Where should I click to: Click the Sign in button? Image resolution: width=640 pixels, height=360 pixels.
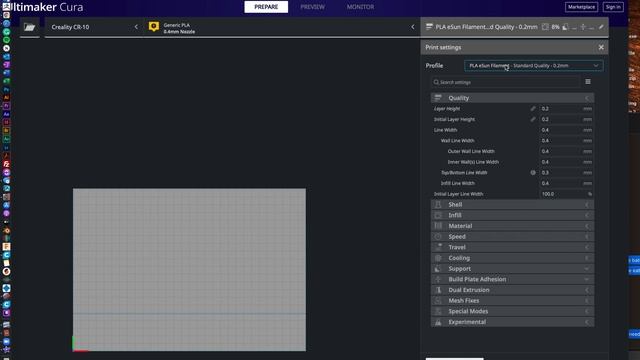click(x=613, y=7)
